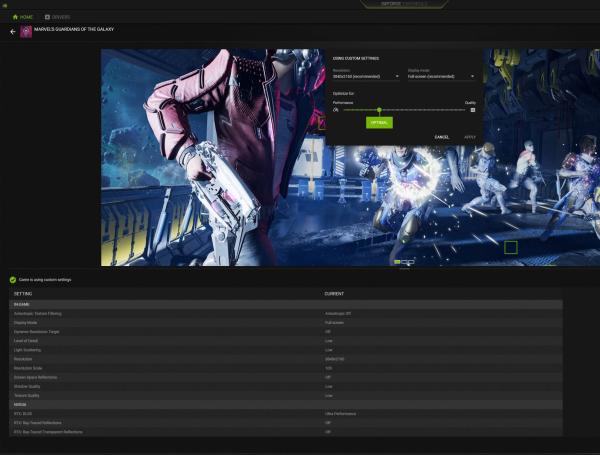Click the "Screen Space Reflections" setting row

coord(286,377)
